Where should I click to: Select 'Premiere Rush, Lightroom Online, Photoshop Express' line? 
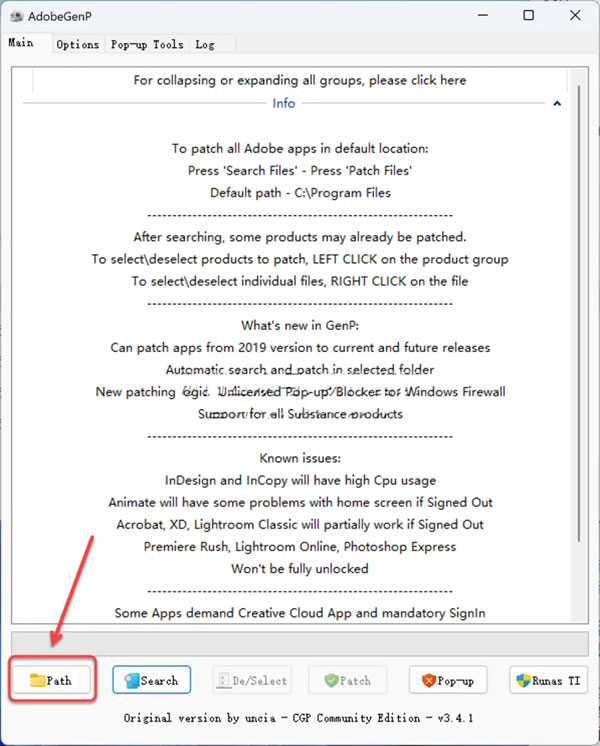[300, 547]
